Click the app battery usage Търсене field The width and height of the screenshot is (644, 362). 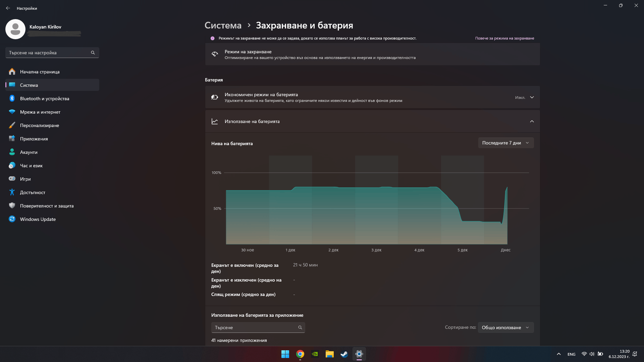click(255, 327)
